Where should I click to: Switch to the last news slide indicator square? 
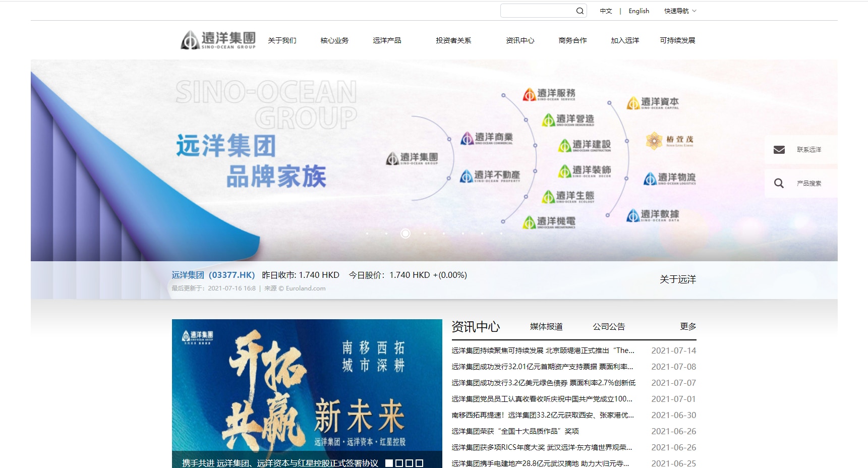419,463
